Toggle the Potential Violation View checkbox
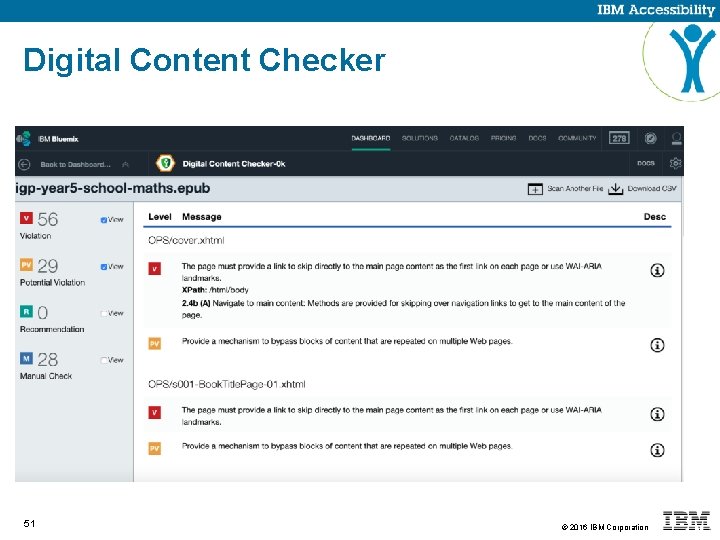The width and height of the screenshot is (720, 540). (104, 267)
